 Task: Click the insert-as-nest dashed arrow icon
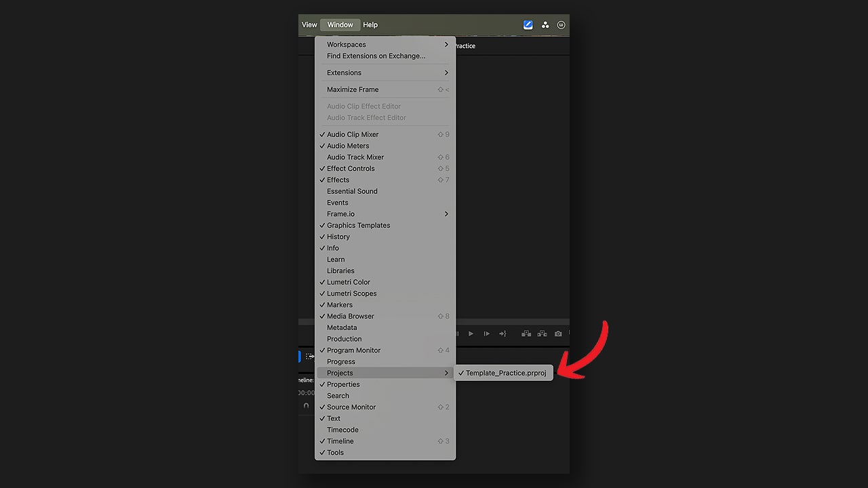click(x=310, y=357)
